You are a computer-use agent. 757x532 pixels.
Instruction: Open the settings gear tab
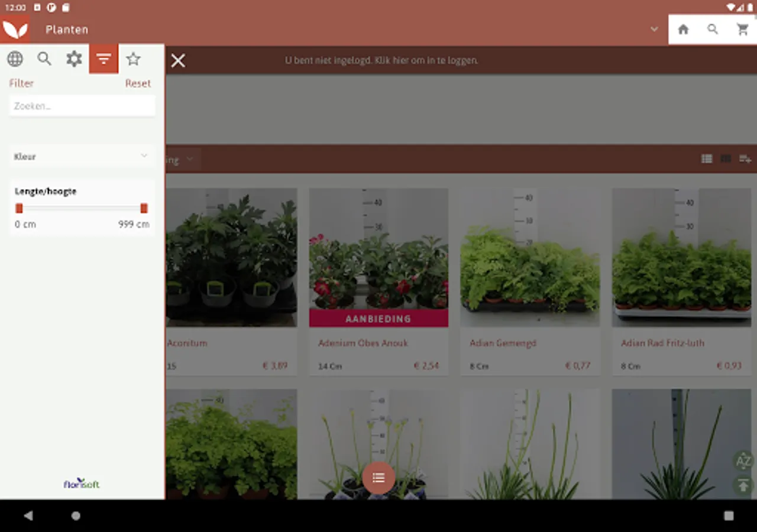tap(74, 59)
